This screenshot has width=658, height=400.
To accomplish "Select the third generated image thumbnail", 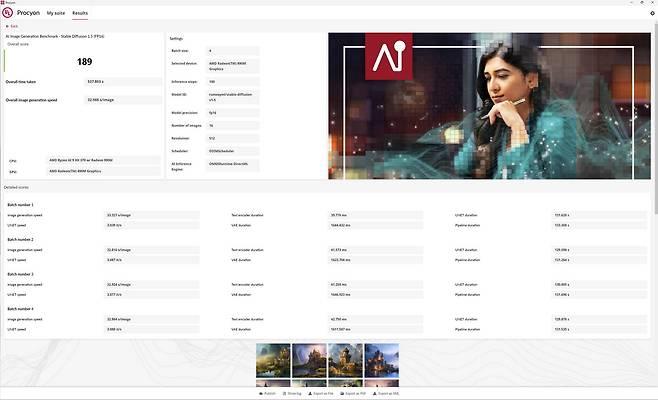I will (345, 359).
